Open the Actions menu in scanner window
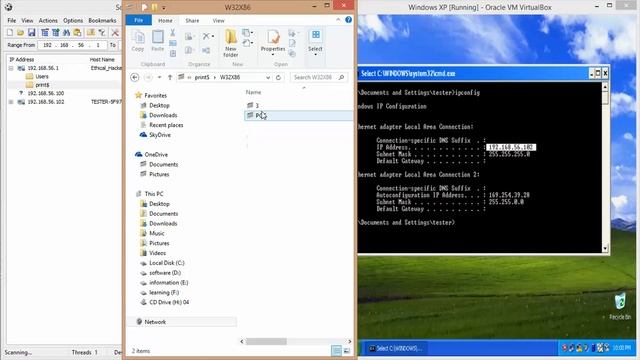Image resolution: width=640 pixels, height=360 pixels. pos(48,20)
